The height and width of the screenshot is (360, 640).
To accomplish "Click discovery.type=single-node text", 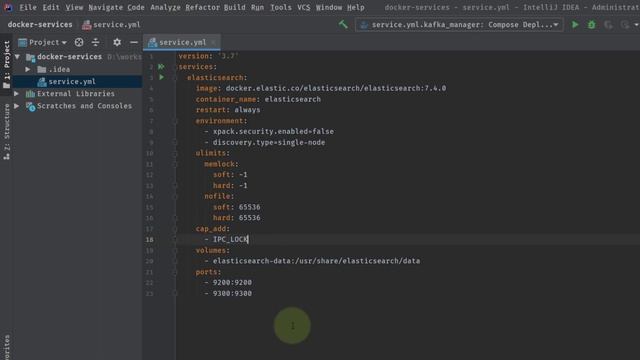I will (x=269, y=142).
